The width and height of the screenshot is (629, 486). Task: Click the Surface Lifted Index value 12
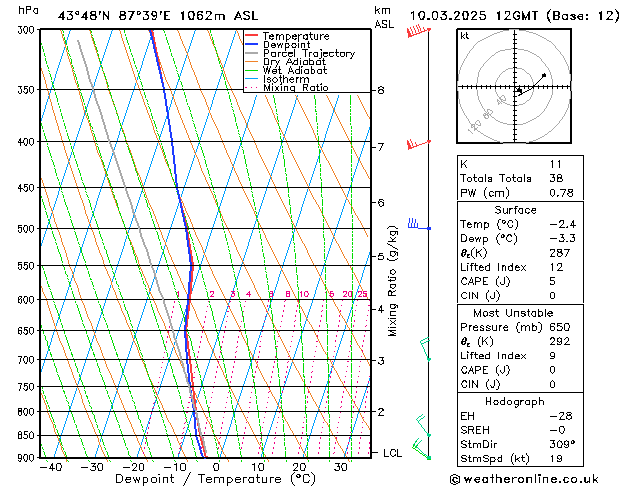click(556, 267)
